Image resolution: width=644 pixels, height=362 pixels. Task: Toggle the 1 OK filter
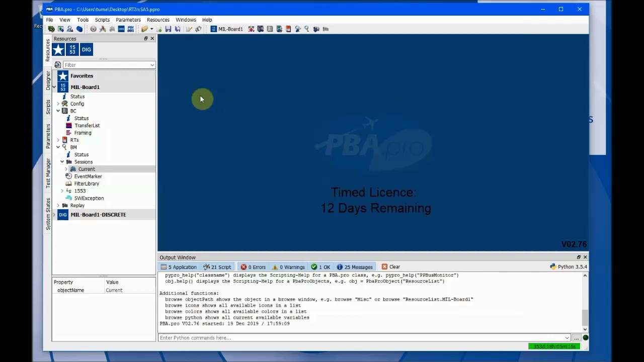point(320,267)
